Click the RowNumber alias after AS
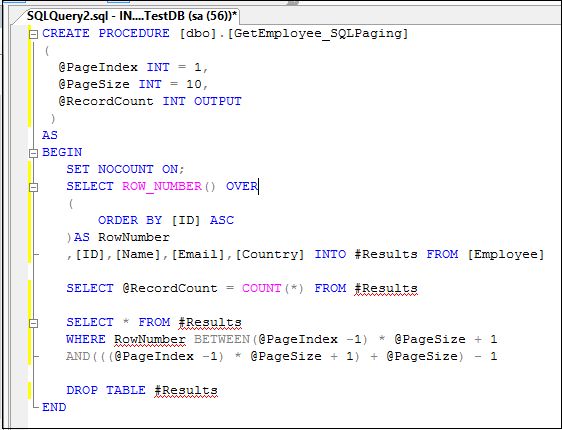Screen dimensions: 562x430 [134, 237]
